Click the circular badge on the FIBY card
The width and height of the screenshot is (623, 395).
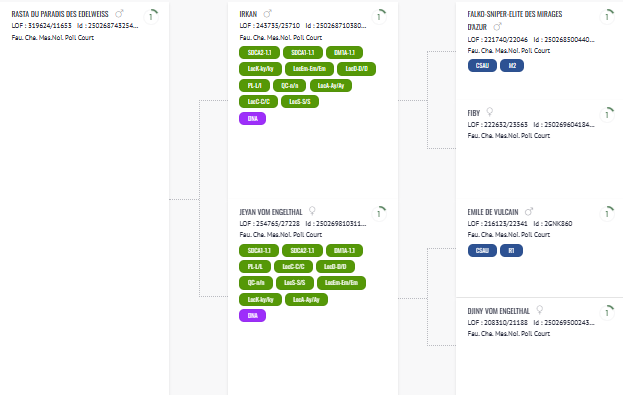click(607, 114)
